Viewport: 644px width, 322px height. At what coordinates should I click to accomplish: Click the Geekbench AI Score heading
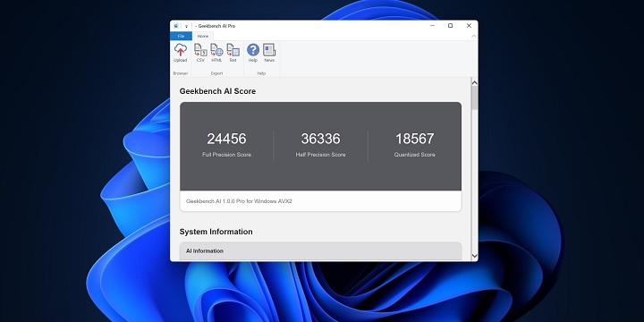point(217,91)
